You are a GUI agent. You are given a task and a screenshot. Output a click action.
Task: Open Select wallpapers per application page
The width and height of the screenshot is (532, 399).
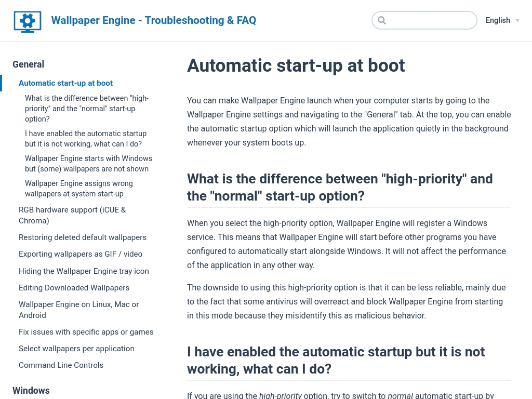pos(76,348)
